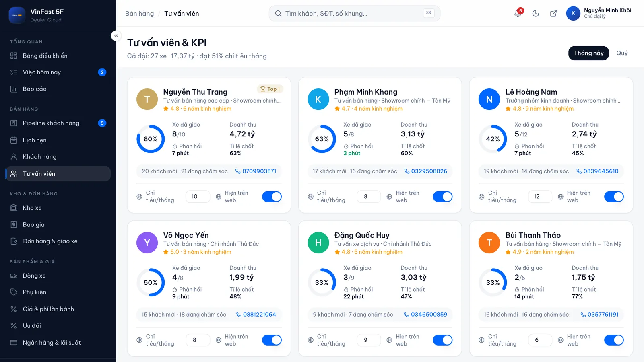Click the Khách hàng person icon

(14, 156)
